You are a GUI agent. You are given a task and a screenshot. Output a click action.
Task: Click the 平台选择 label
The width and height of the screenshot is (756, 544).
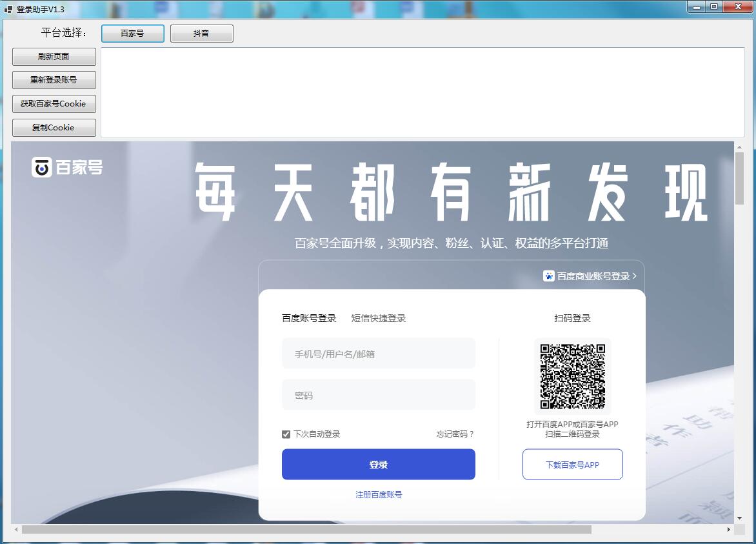click(64, 33)
